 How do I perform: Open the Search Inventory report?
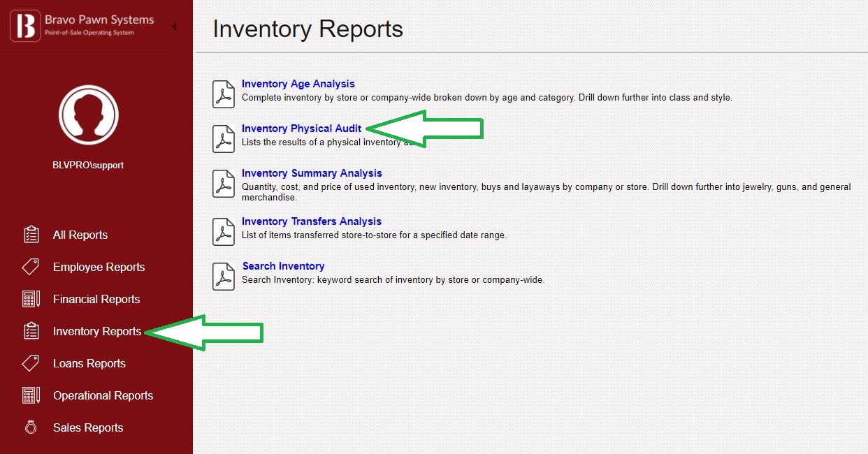(x=283, y=266)
